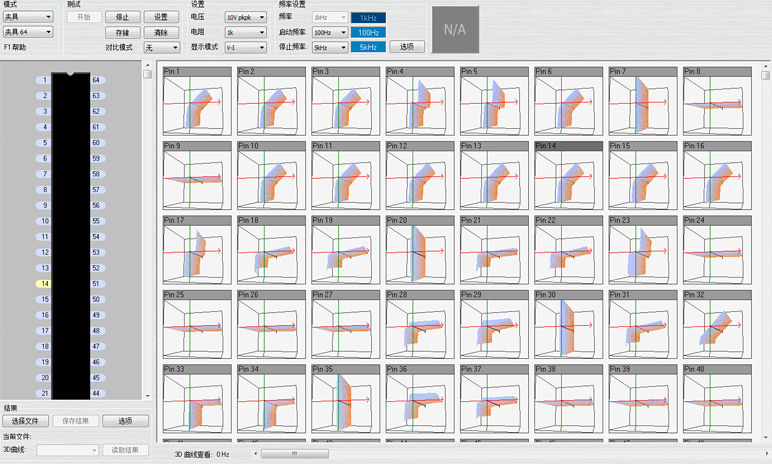Open the Pin 7 curve thumbnail
772x466 pixels.
point(643,106)
